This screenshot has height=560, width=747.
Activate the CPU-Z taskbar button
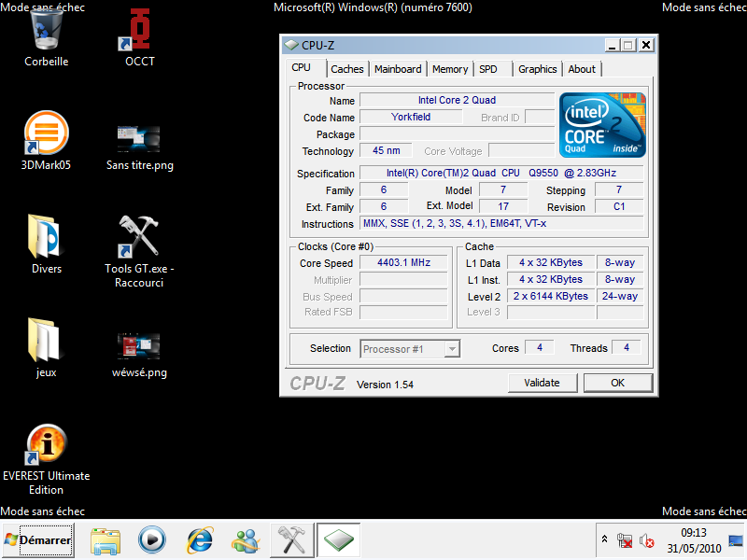coord(339,540)
